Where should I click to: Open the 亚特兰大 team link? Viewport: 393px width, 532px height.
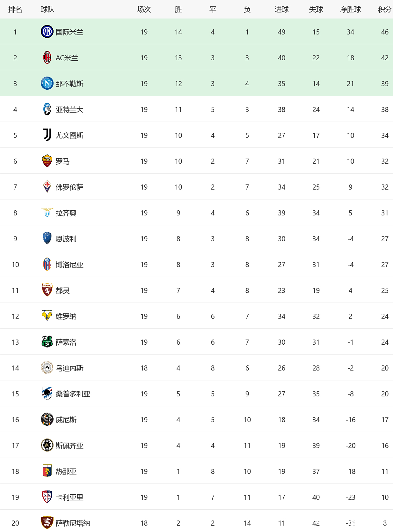(69, 109)
